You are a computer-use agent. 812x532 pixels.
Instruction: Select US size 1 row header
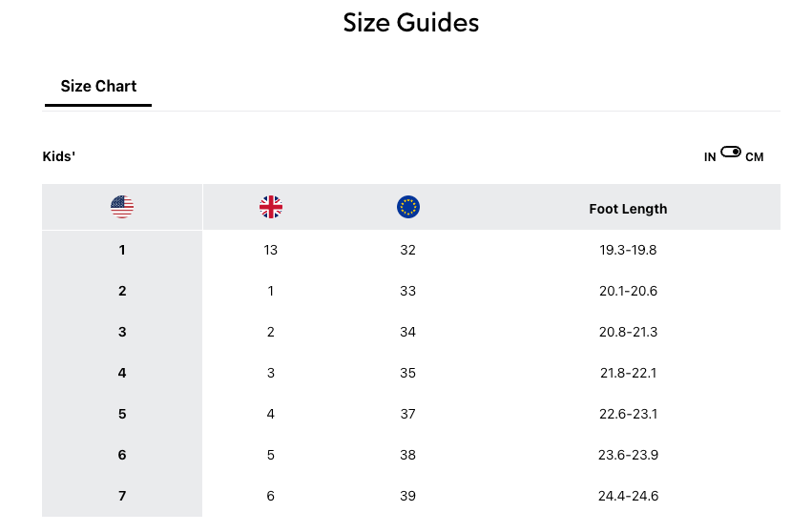tap(122, 250)
